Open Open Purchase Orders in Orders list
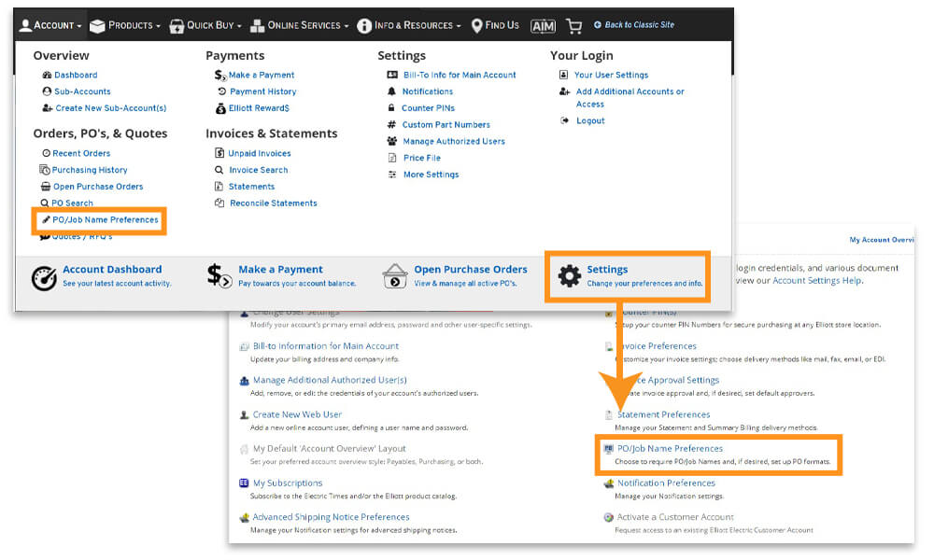Viewport: 934px width, 560px height. click(98, 187)
